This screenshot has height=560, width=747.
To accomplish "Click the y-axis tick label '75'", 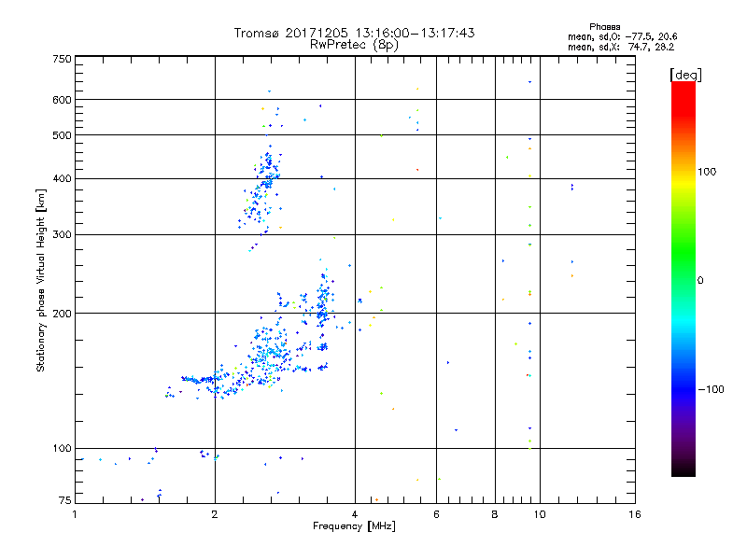I will [x=65, y=500].
